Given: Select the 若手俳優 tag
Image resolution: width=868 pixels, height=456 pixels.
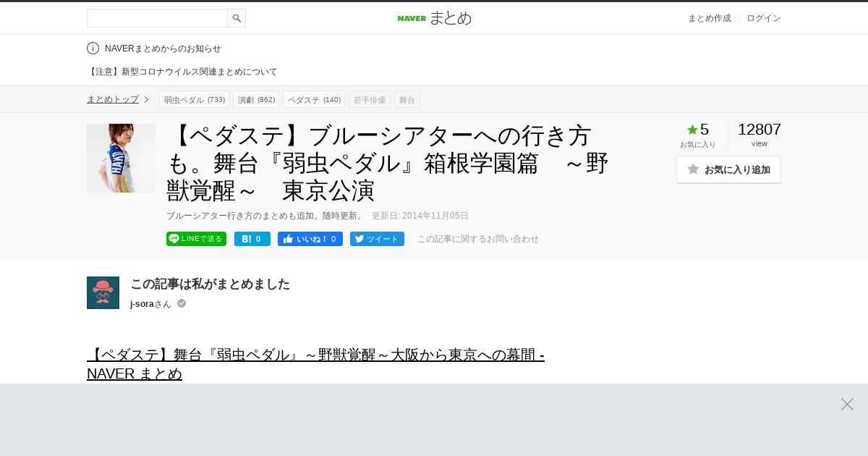Looking at the screenshot, I should click(x=370, y=99).
